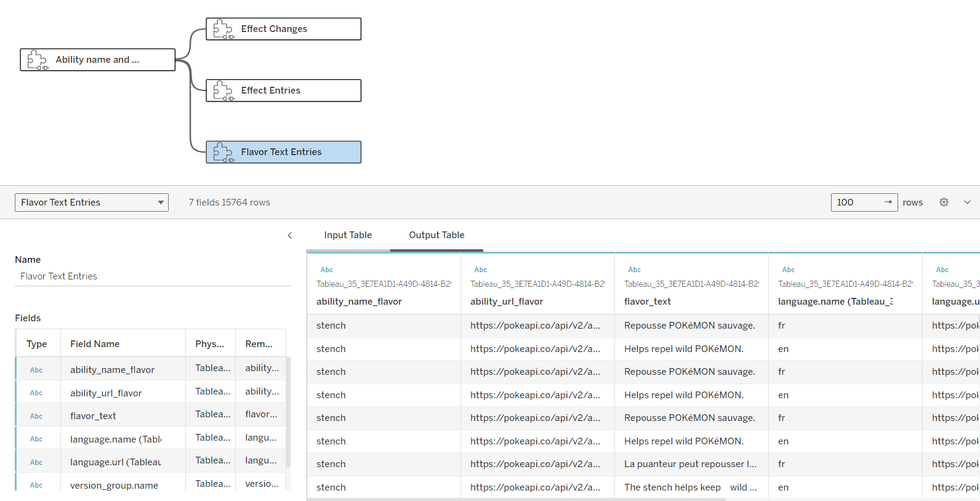The height and width of the screenshot is (501, 980).
Task: Click the Effect Changes node icon
Action: tap(223, 29)
